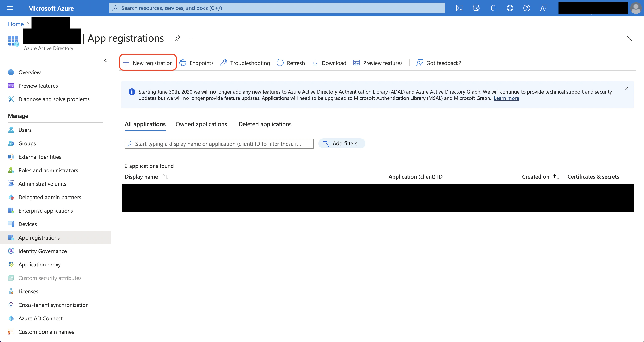Open Troubleshooting from the toolbar
The height and width of the screenshot is (342, 644).
[245, 63]
